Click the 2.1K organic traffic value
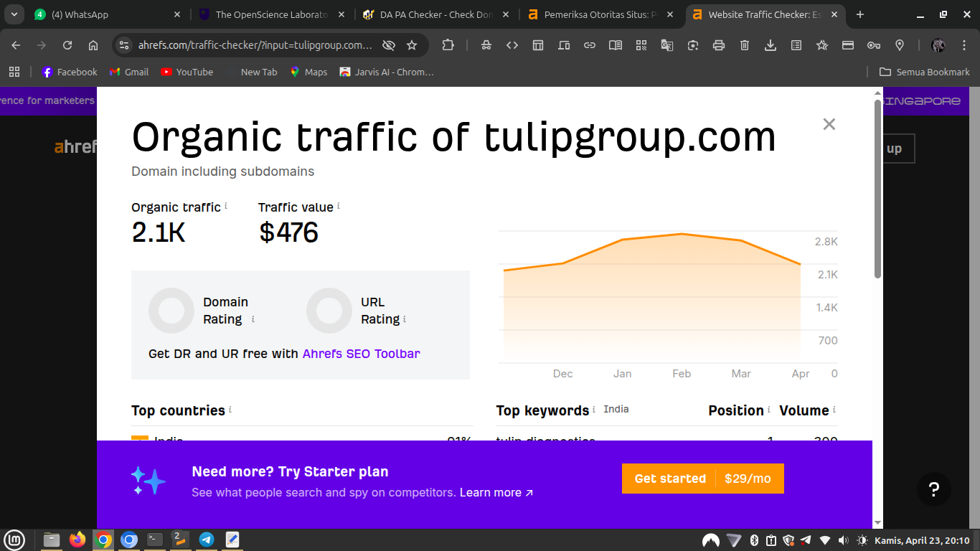Viewport: 980px width, 551px height. (x=159, y=232)
